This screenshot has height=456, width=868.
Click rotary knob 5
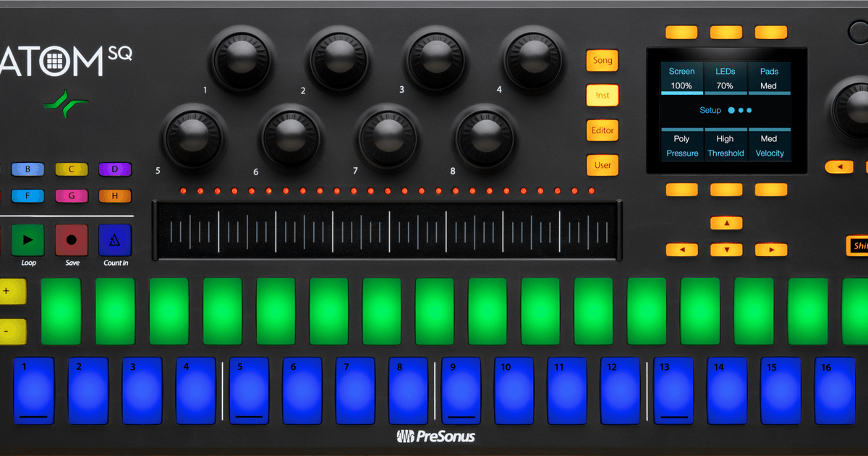[x=194, y=138]
